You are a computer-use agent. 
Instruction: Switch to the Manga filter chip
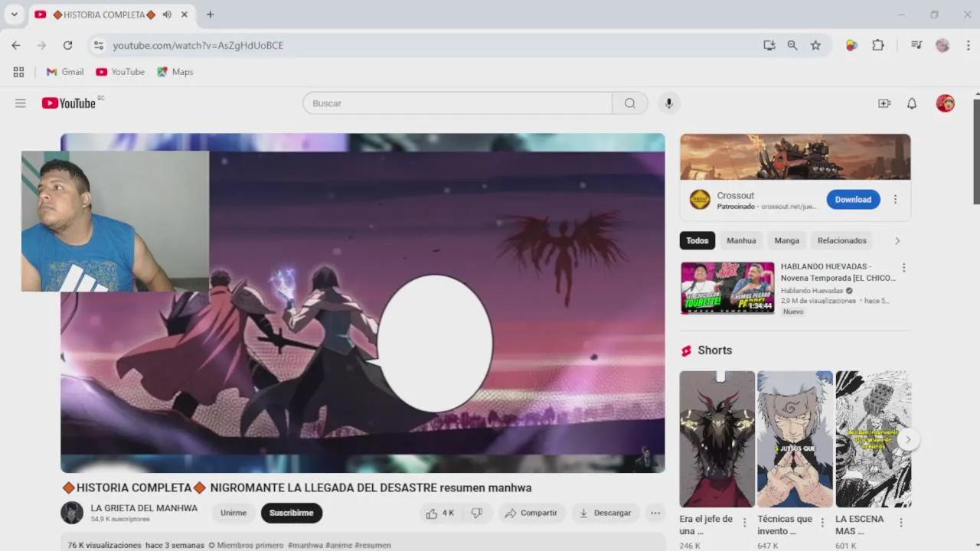pos(786,240)
